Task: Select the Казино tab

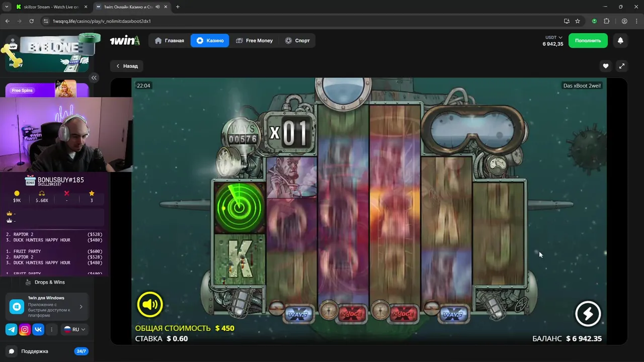Action: (x=210, y=41)
